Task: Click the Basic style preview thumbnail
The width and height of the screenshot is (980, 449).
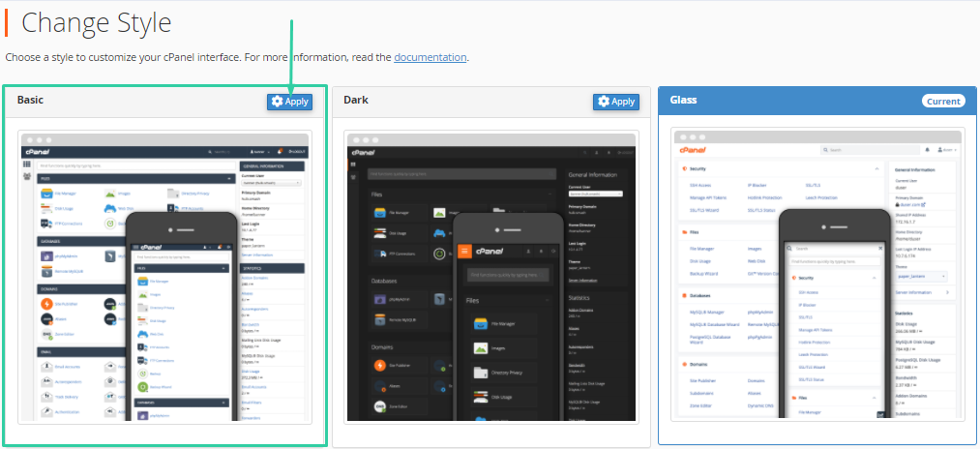Action: [164, 277]
